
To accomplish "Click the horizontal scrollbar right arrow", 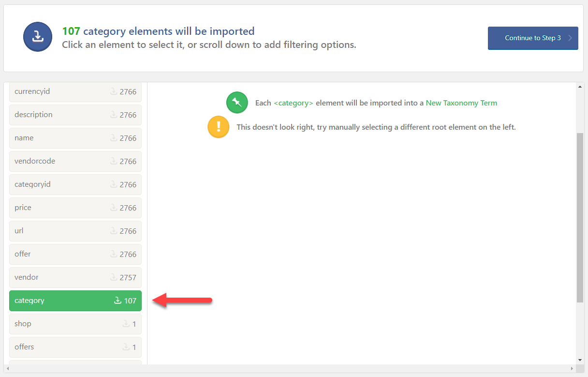I will click(x=573, y=369).
